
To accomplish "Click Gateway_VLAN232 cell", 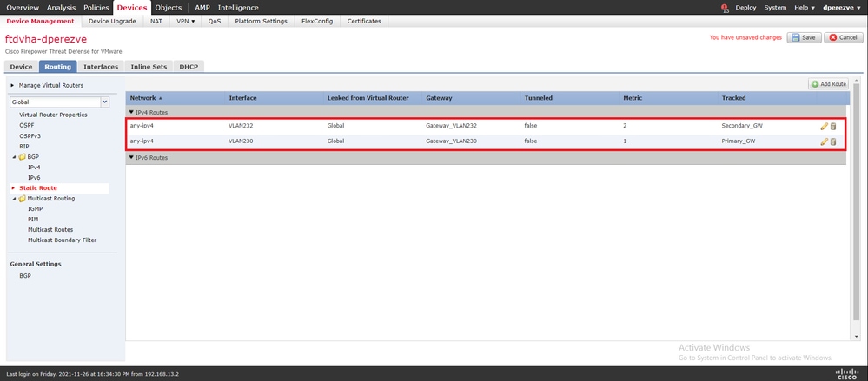I will coord(451,126).
